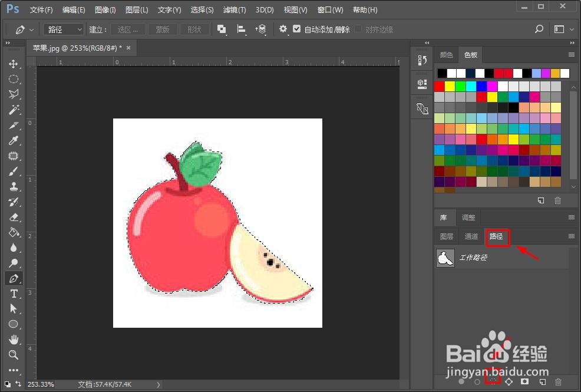Open 图层(L) menu
This screenshot has height=392, width=581.
[x=137, y=9]
